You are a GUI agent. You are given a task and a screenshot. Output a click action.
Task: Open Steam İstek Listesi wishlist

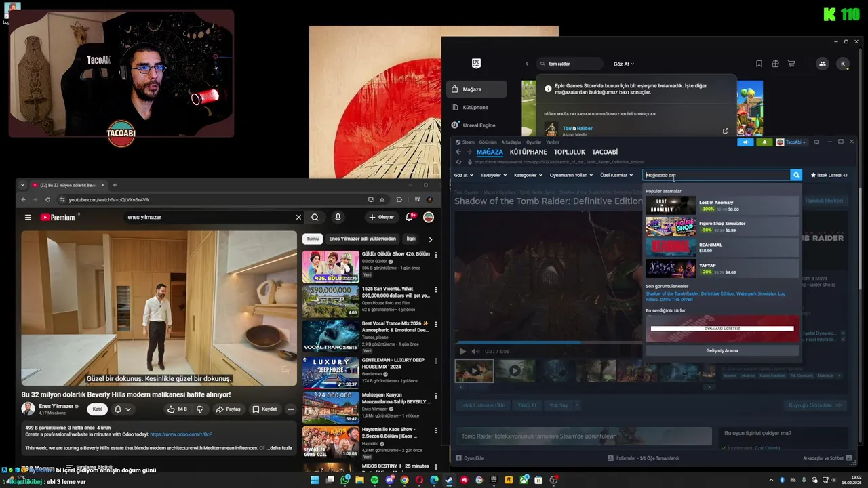pos(829,175)
